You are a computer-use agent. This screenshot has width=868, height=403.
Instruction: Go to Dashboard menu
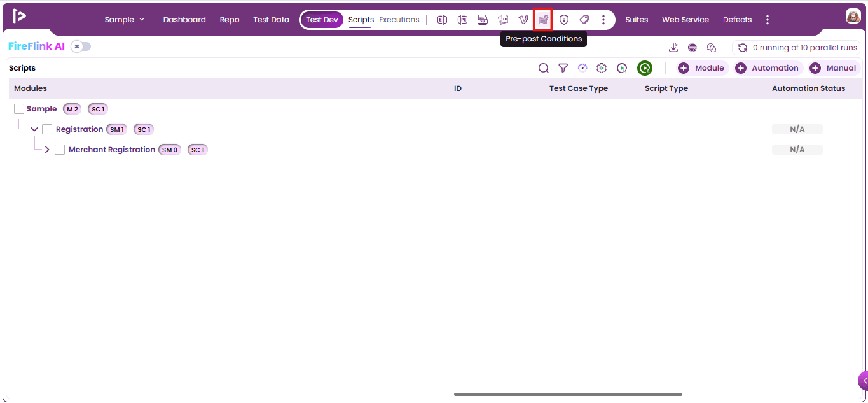[x=184, y=20]
